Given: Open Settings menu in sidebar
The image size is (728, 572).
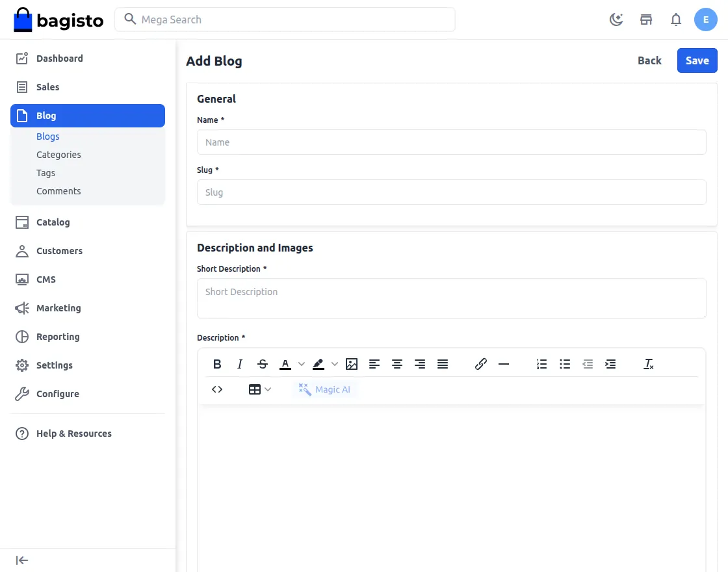Looking at the screenshot, I should click(x=87, y=365).
